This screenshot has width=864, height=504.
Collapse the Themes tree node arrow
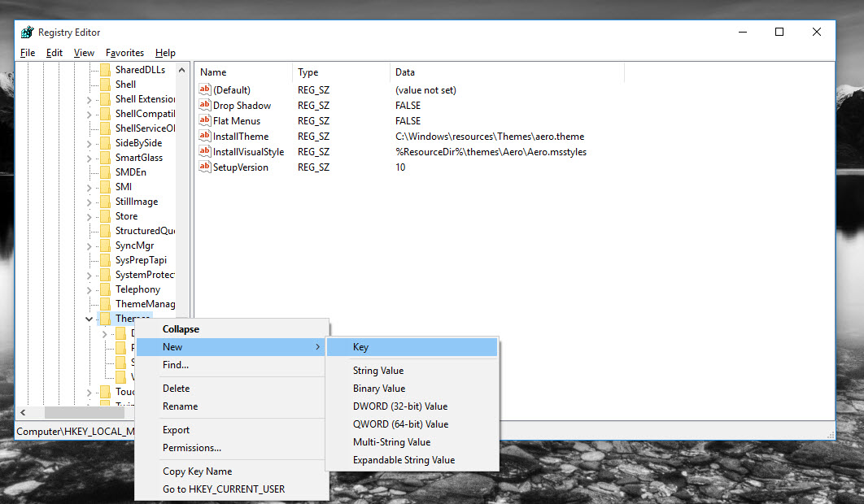pos(89,319)
